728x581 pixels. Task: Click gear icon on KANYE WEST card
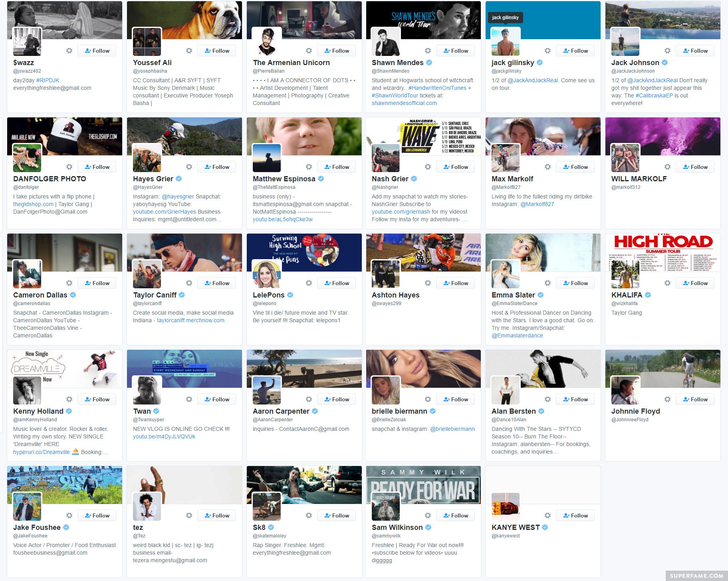coord(547,516)
